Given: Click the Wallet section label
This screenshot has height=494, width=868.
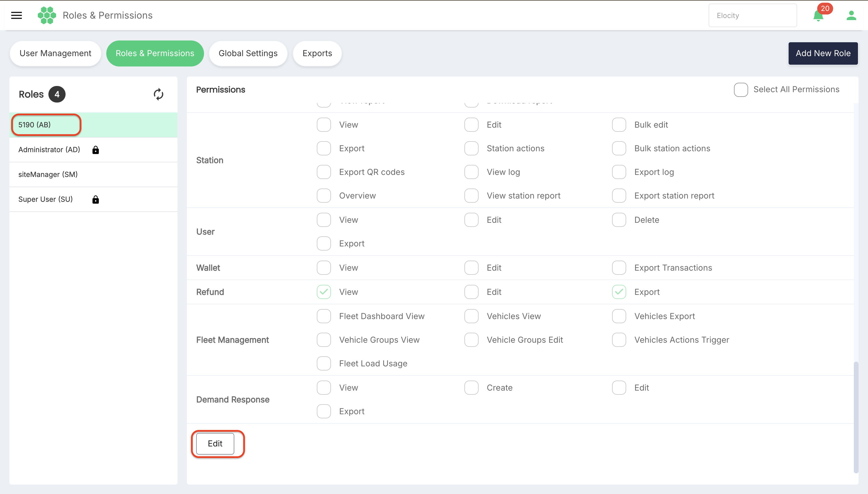Looking at the screenshot, I should click(x=208, y=268).
